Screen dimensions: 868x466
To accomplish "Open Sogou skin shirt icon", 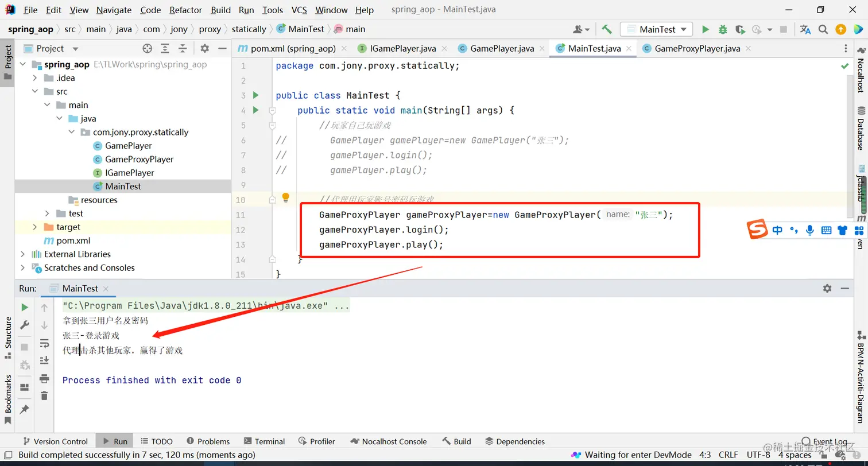I will click(843, 230).
